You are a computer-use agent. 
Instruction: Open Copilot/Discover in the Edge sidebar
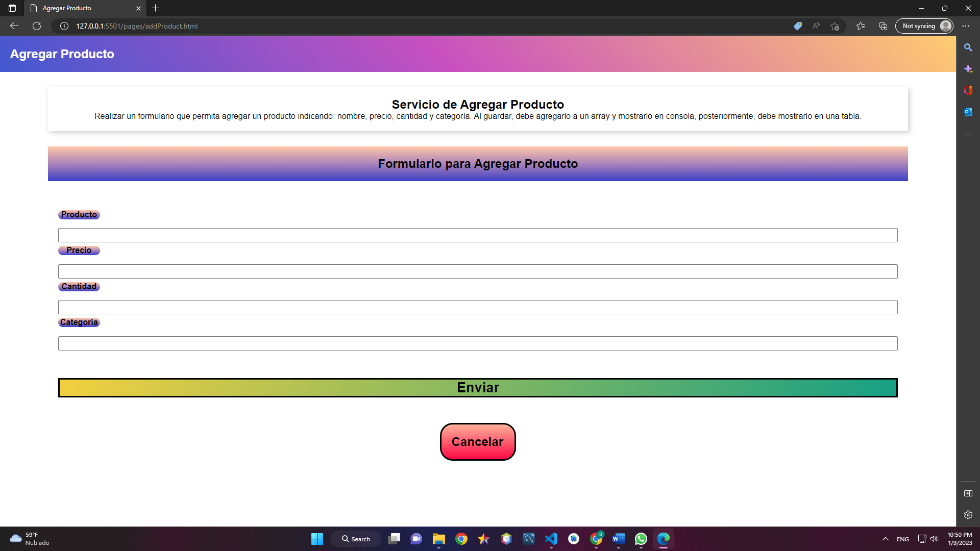pos(969,69)
